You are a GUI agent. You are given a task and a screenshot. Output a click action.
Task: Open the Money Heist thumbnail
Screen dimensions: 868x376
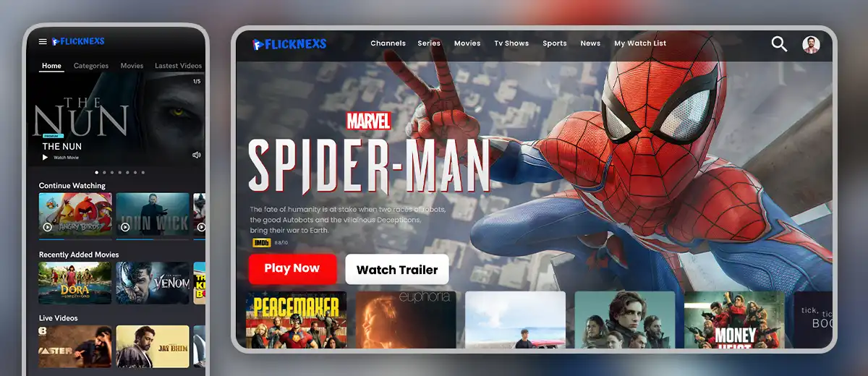coord(734,320)
